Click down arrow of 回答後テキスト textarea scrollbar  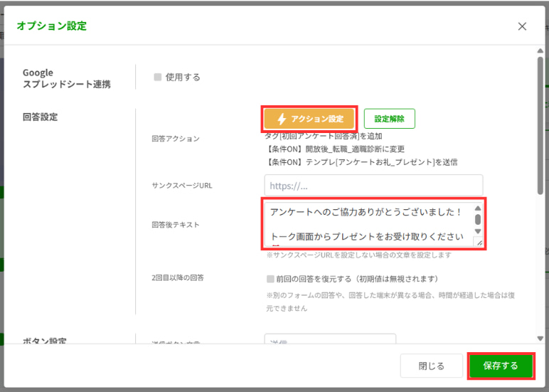pyautogui.click(x=478, y=231)
